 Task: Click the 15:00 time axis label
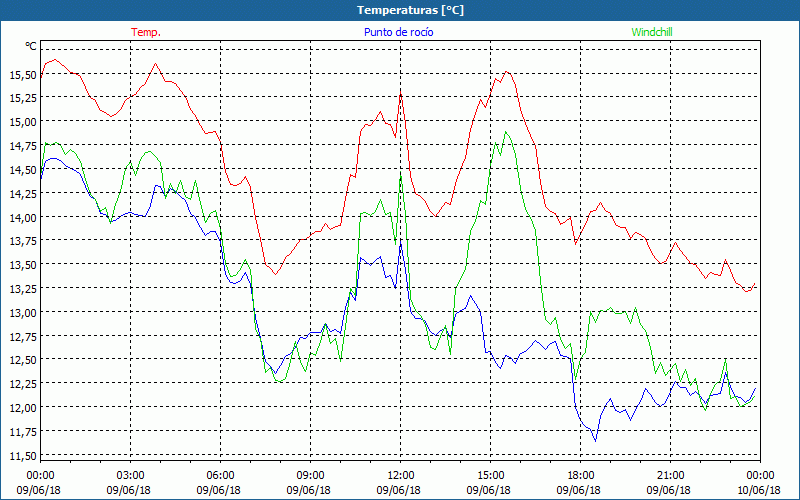[490, 475]
